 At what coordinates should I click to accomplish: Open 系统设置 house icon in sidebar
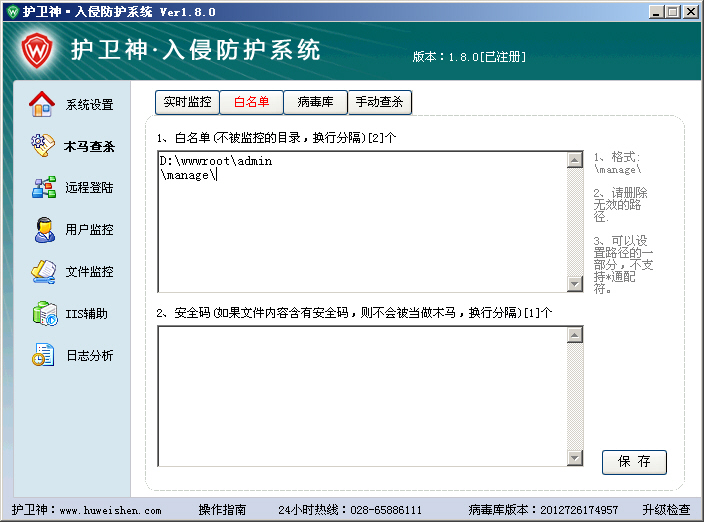click(42, 104)
